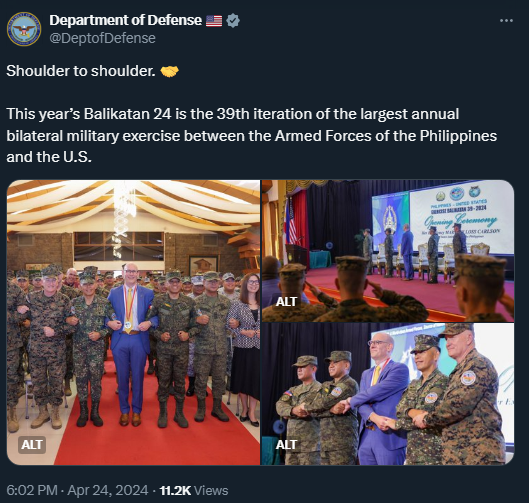Click the Apr 24, 2024 date link

click(108, 490)
